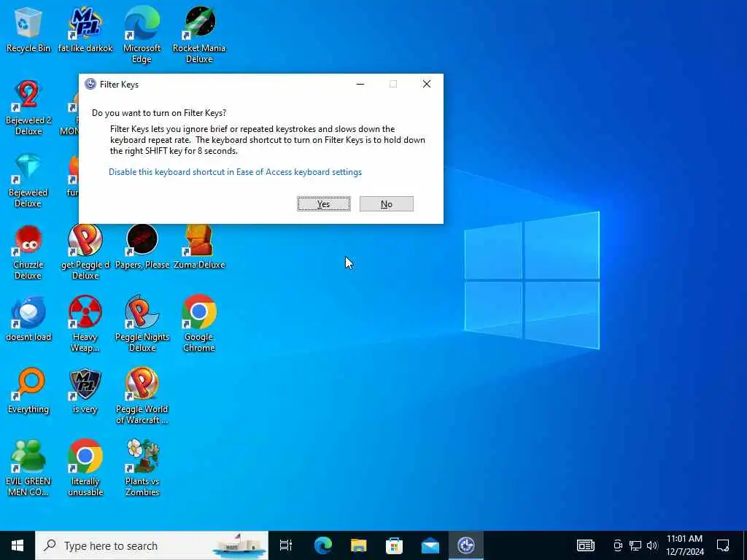This screenshot has height=560, width=747.
Task: Select the Rocket Mania Deluxe desktop icon
Action: (x=199, y=35)
